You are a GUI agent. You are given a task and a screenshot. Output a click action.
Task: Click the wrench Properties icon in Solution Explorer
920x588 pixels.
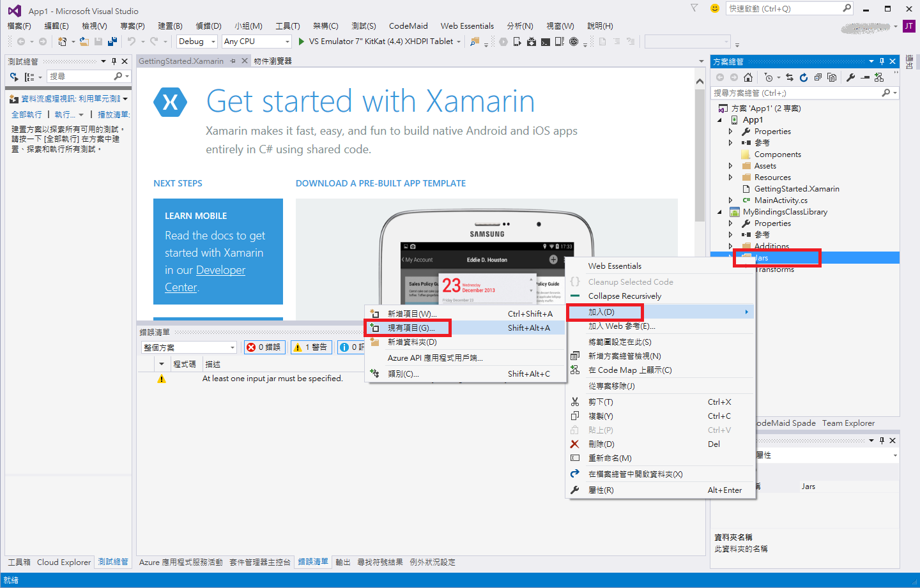point(850,77)
